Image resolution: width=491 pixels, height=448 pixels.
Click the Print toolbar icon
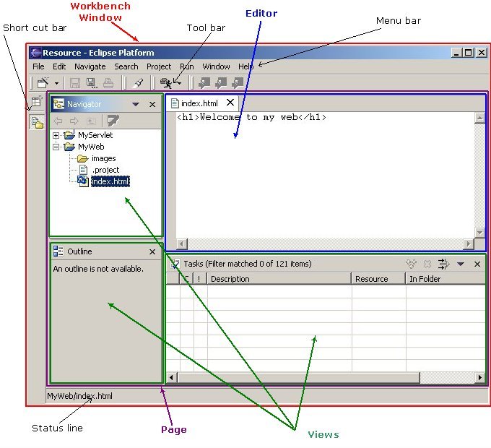tap(107, 83)
